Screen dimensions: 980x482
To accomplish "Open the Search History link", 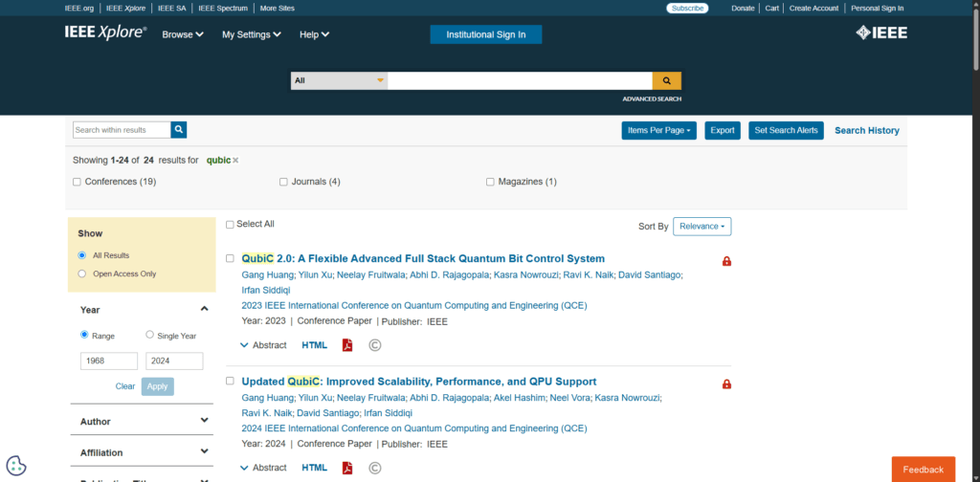I will pos(867,130).
